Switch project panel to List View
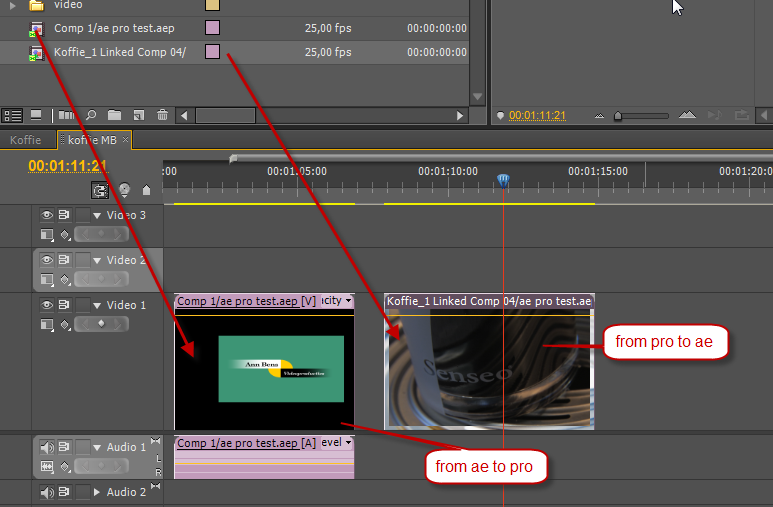Image resolution: width=773 pixels, height=507 pixels. click(x=13, y=115)
